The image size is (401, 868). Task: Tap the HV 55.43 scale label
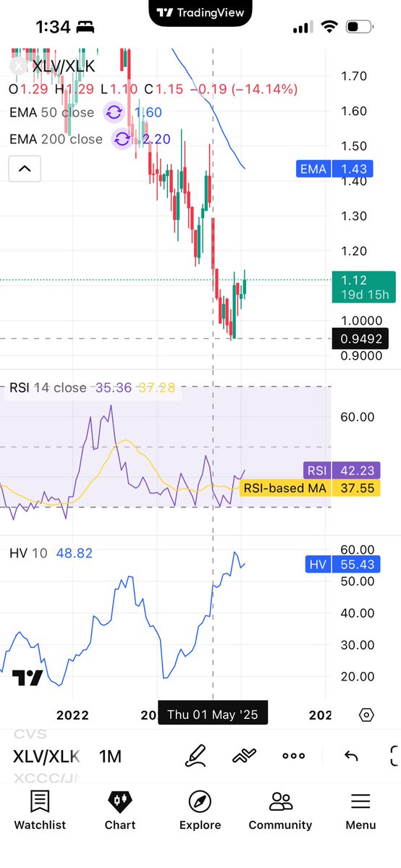pyautogui.click(x=343, y=565)
